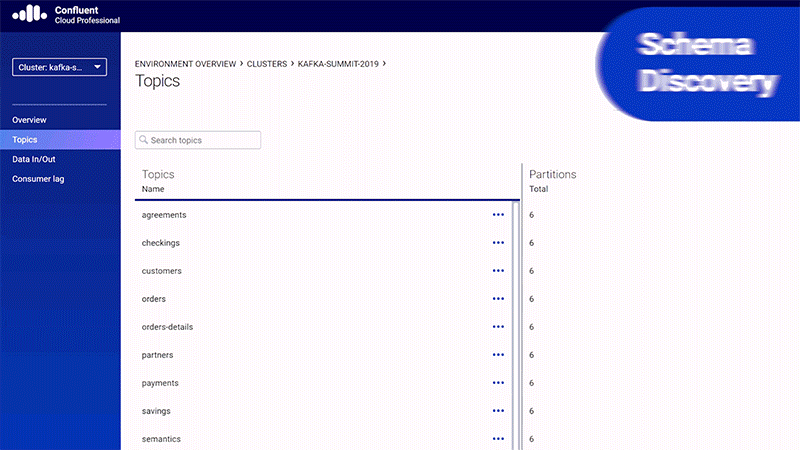Image resolution: width=800 pixels, height=450 pixels.
Task: Open the checkings topic options menu
Action: [x=498, y=243]
